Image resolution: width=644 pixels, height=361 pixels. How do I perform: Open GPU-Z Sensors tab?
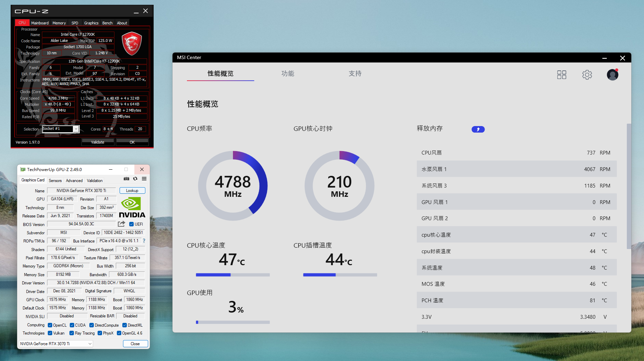coord(55,181)
